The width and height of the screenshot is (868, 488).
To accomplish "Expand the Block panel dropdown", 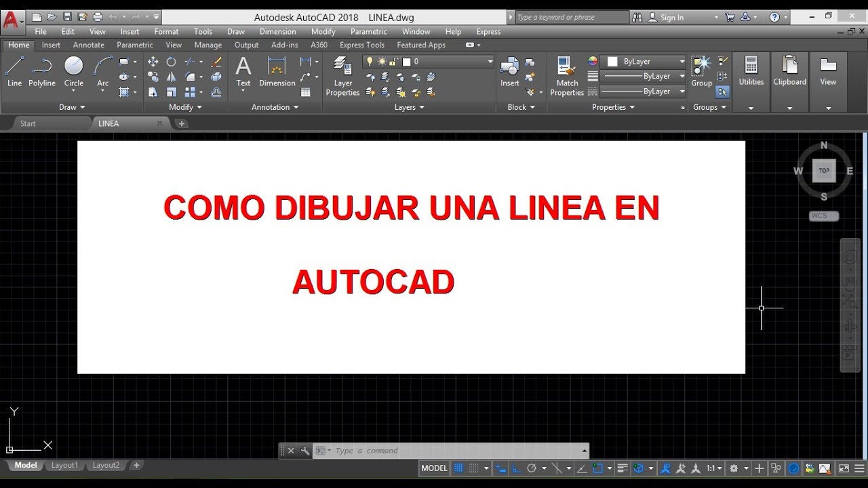I will click(x=521, y=107).
